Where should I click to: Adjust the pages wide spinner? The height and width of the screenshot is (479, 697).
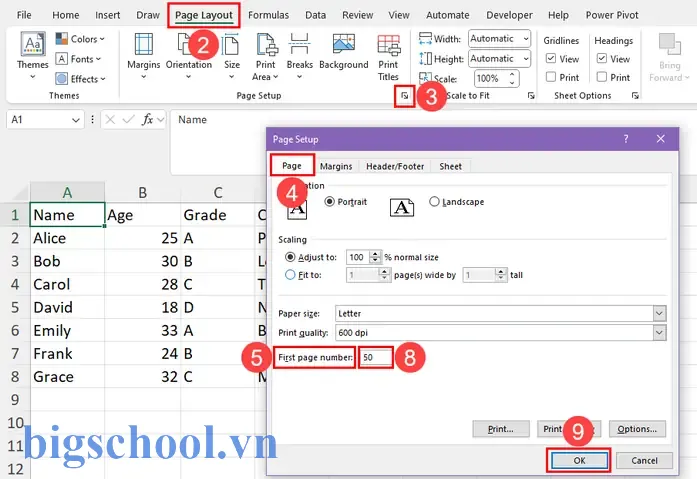coord(385,275)
